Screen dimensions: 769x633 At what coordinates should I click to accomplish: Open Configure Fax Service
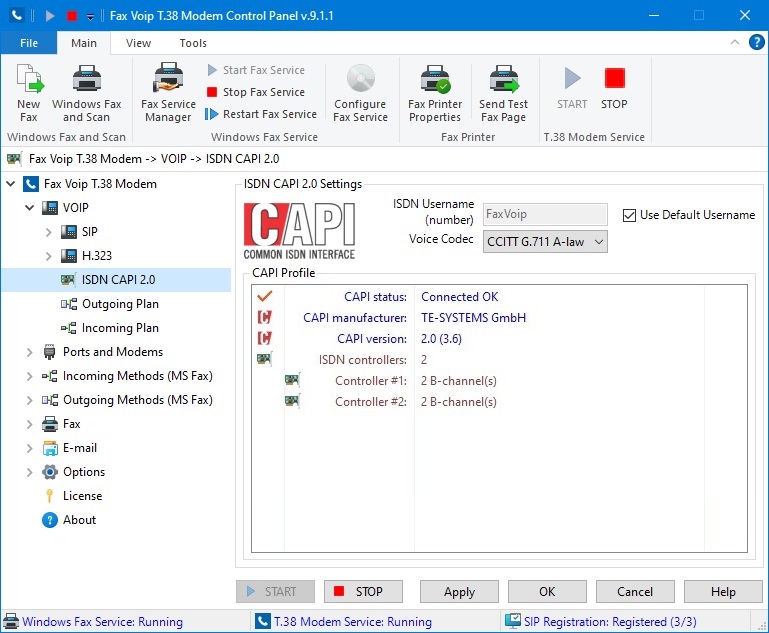point(360,93)
